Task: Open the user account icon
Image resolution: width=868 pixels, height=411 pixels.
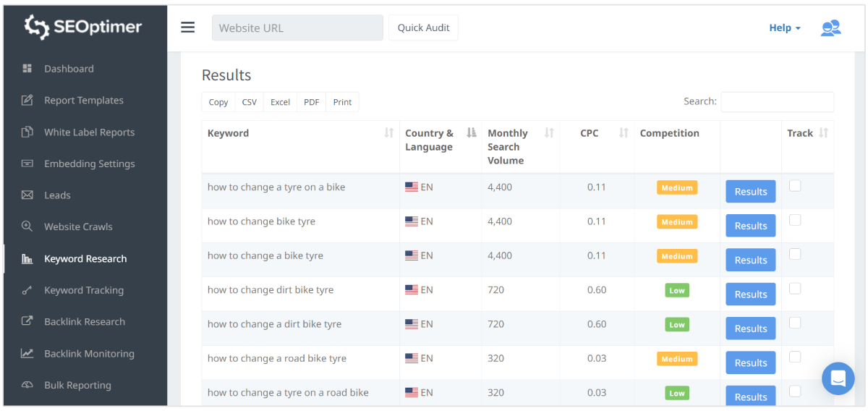Action: pos(830,28)
